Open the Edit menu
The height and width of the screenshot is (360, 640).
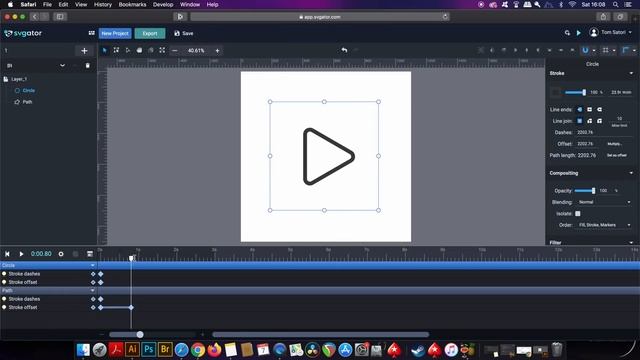click(63, 4)
